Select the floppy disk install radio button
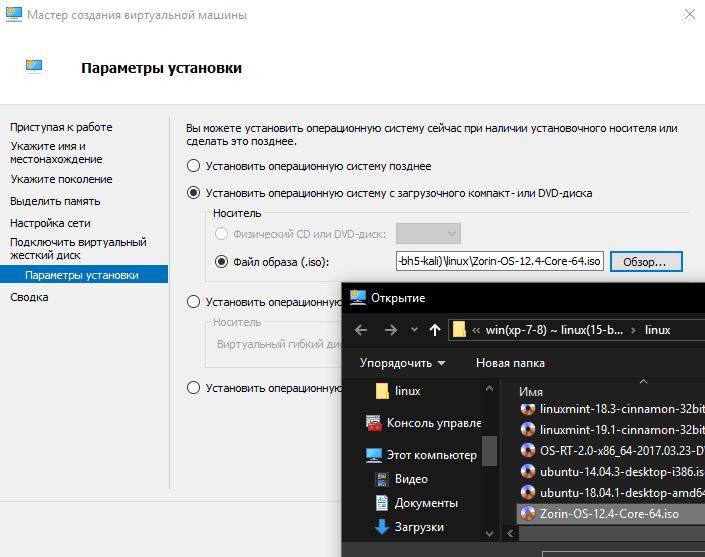 (x=193, y=302)
